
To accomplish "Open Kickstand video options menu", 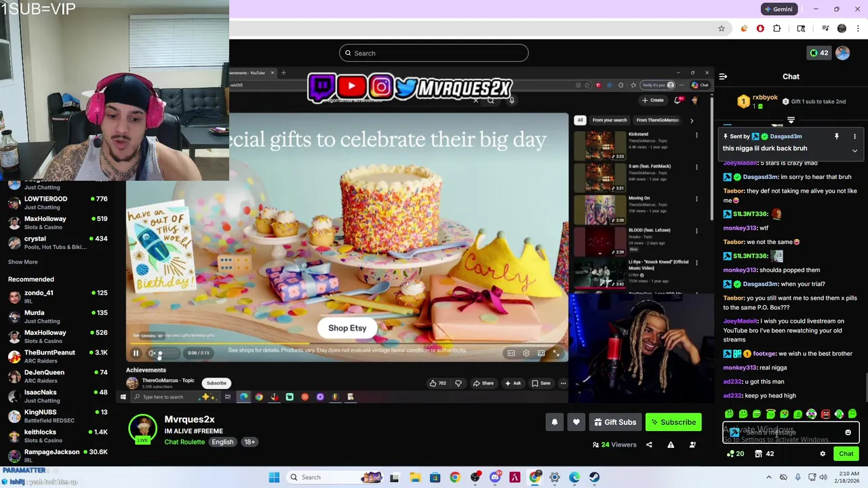I will click(x=696, y=135).
